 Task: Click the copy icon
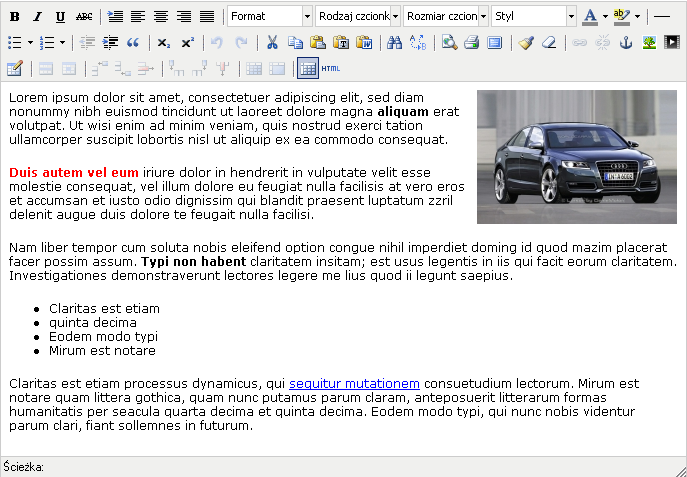click(295, 43)
